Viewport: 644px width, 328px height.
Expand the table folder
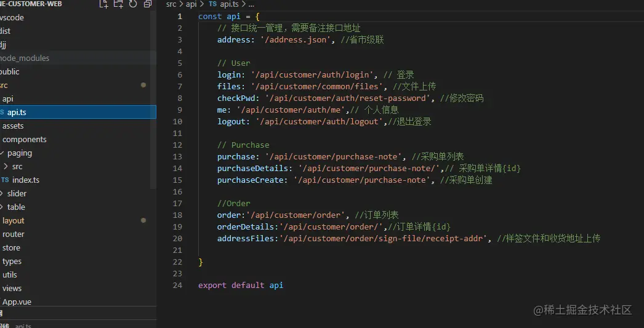point(2,207)
